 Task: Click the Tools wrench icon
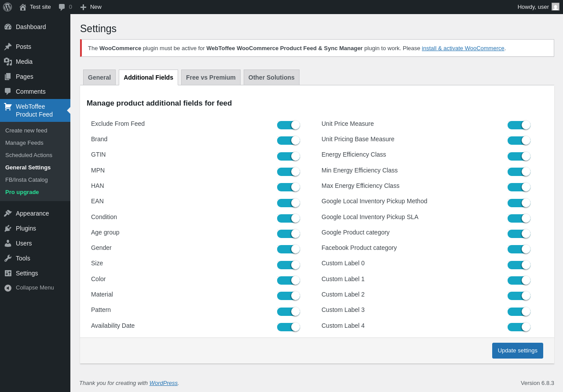pos(8,258)
